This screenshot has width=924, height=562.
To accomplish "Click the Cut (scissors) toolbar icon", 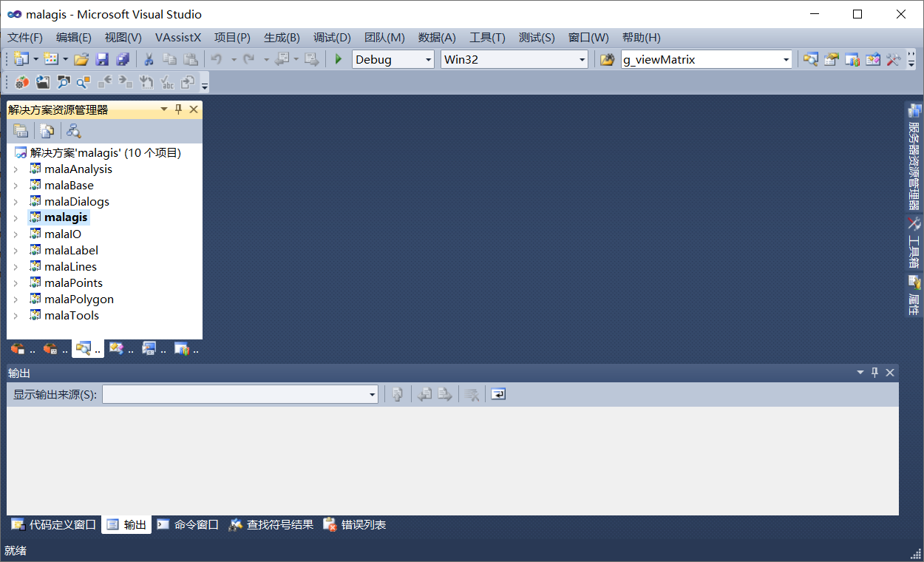I will [x=149, y=59].
